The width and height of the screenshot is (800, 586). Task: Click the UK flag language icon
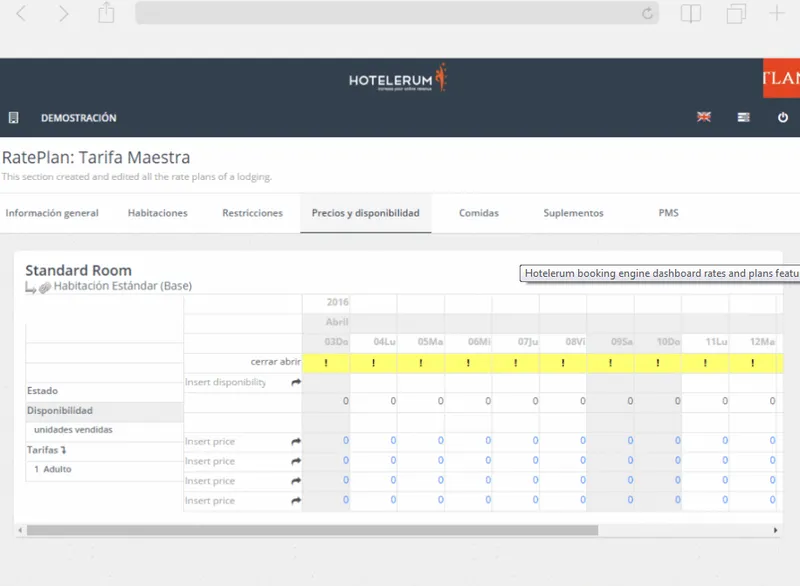[704, 117]
